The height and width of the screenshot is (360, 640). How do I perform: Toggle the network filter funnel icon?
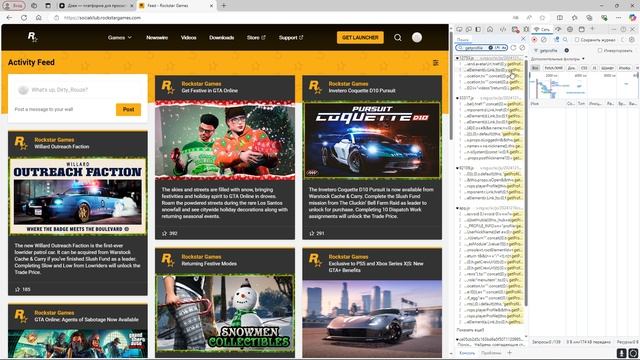pyautogui.click(x=556, y=40)
